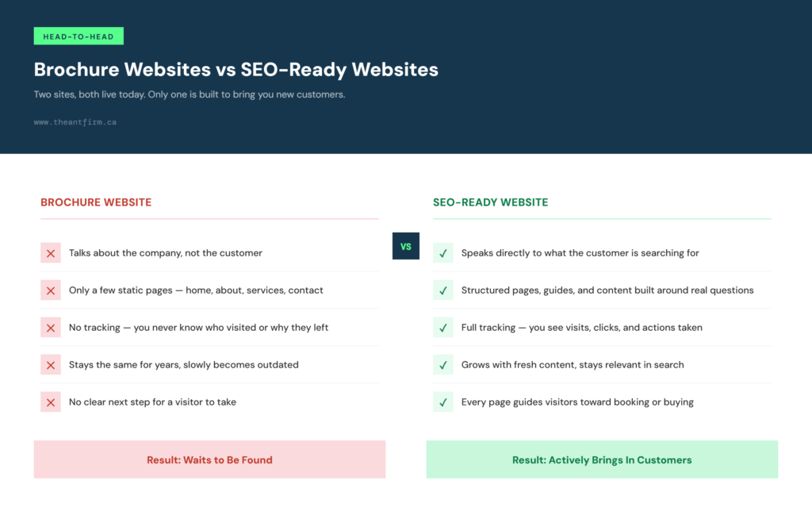Click the subtitle 'Two sites, both live today'

[190, 95]
